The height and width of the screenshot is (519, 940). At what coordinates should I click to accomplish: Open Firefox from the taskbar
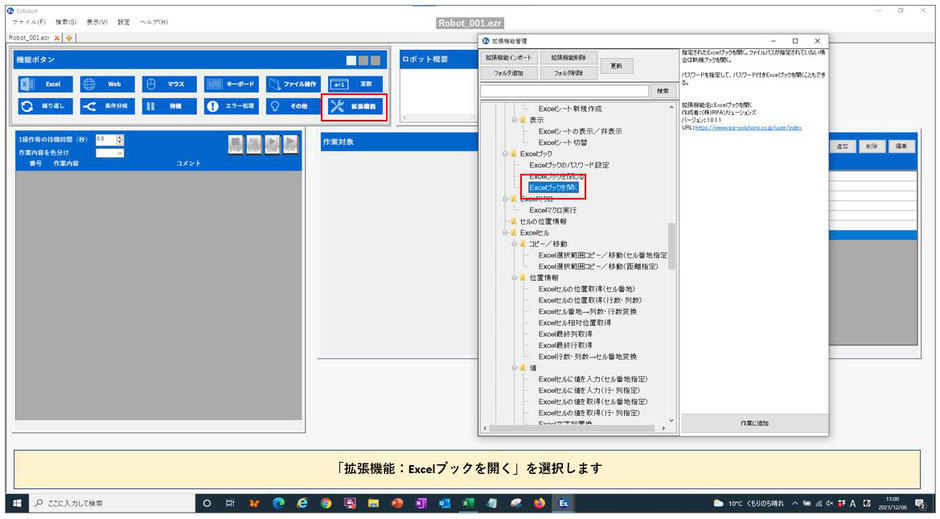coord(540,503)
